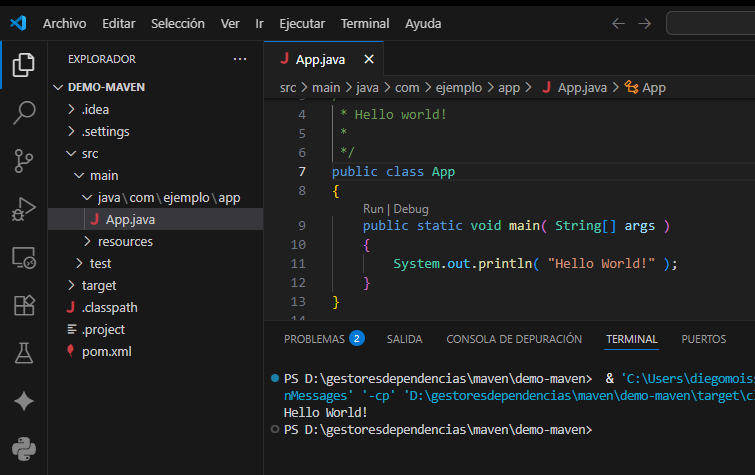The width and height of the screenshot is (755, 475).
Task: Expand the resources folder
Action: click(124, 241)
